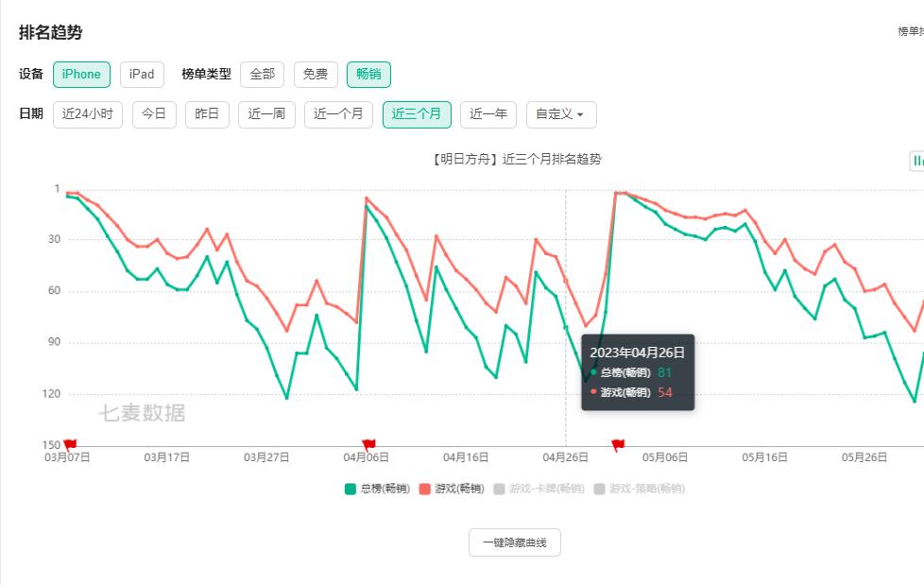Click the grey 游戏-卡牌 legend color swatch
Viewport: 924px width, 585px height.
tap(499, 489)
